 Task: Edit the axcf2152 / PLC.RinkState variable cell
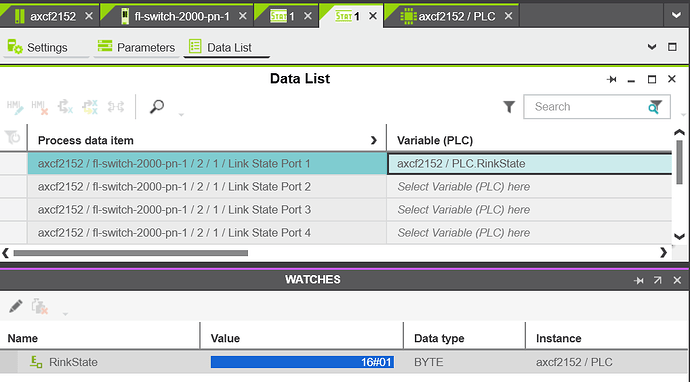530,163
